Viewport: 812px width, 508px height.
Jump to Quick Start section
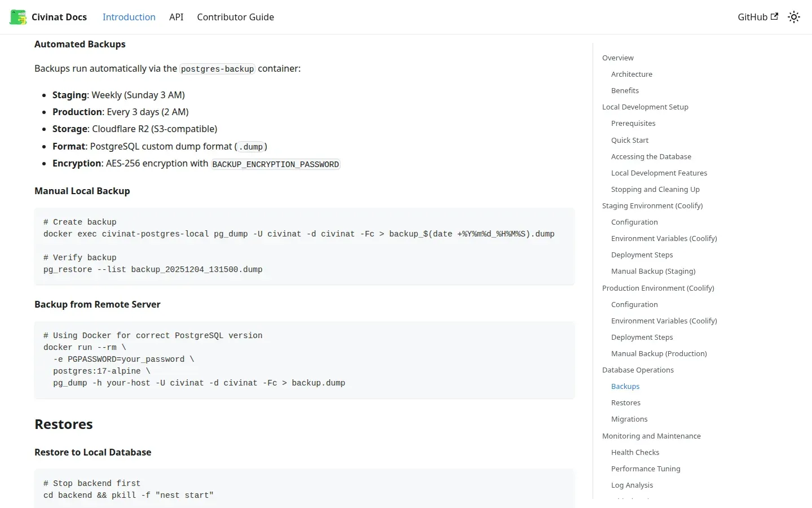click(630, 140)
